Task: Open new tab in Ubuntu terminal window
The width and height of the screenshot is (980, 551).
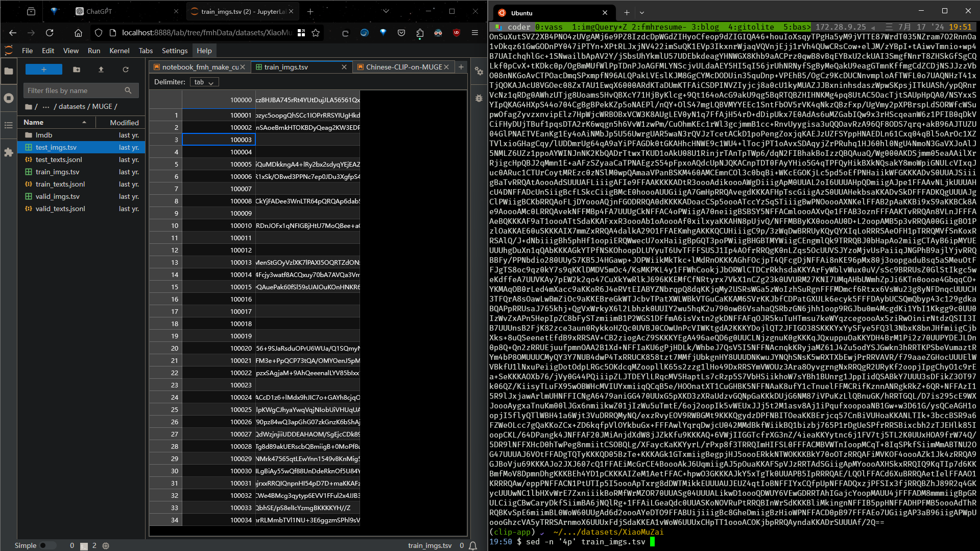Action: pos(627,13)
